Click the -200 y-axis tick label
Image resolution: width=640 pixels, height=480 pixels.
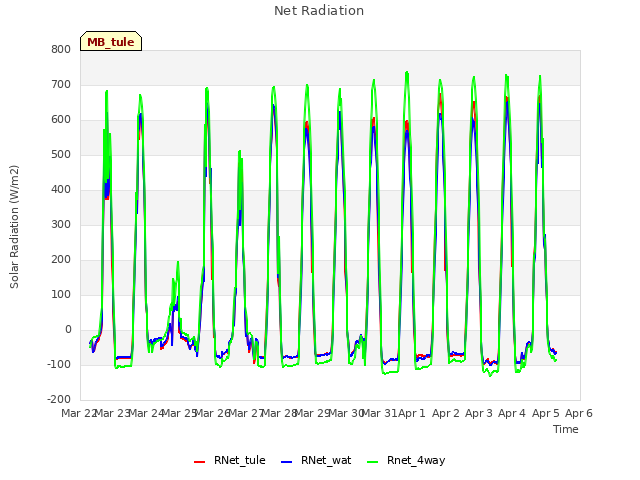[59, 400]
